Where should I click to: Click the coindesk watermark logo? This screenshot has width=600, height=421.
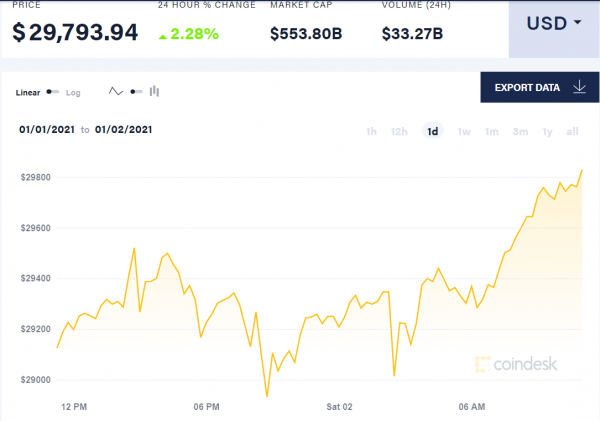coord(516,364)
